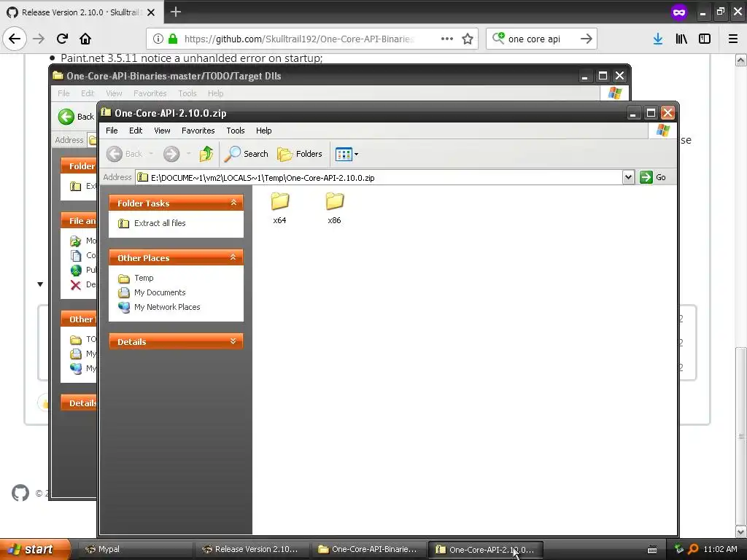This screenshot has height=560, width=747.
Task: Show site information icon in URL bar
Action: click(x=158, y=39)
